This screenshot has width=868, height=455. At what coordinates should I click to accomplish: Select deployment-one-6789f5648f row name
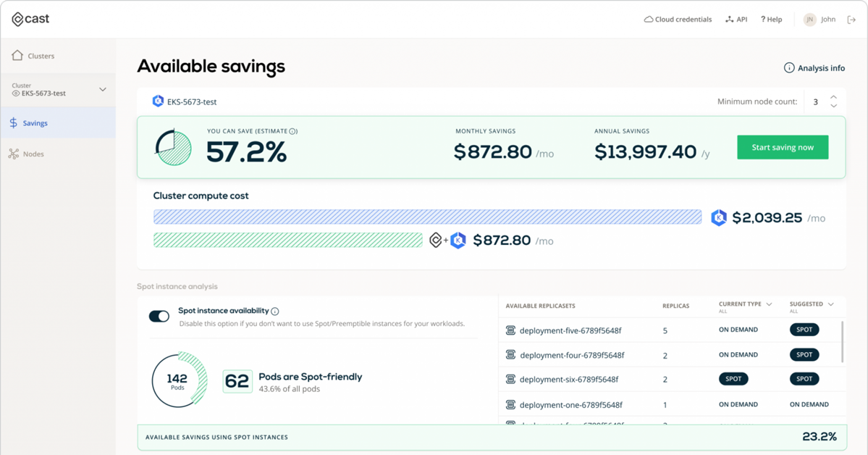(570, 404)
